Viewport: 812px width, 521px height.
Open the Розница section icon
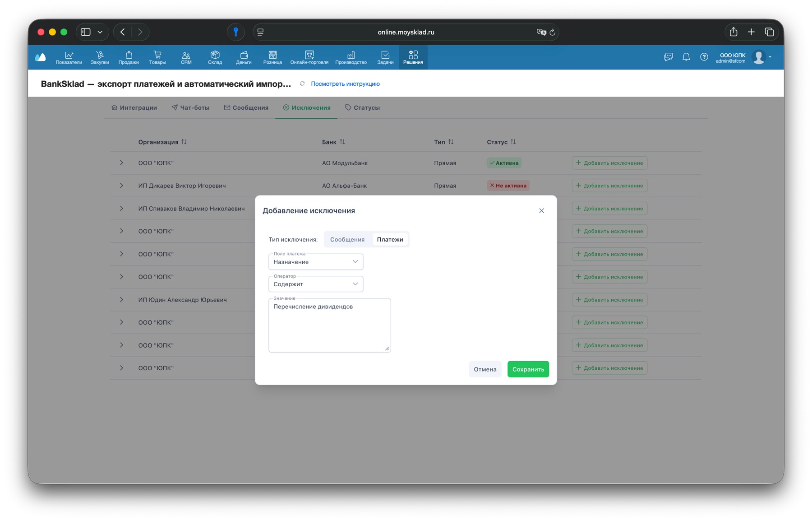(x=272, y=57)
